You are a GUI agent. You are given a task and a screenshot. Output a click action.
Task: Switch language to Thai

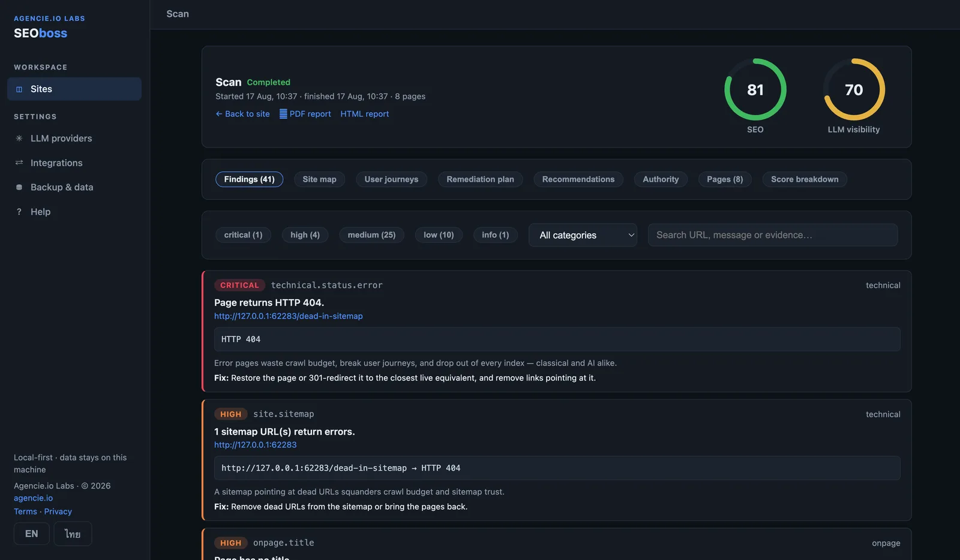pos(73,534)
